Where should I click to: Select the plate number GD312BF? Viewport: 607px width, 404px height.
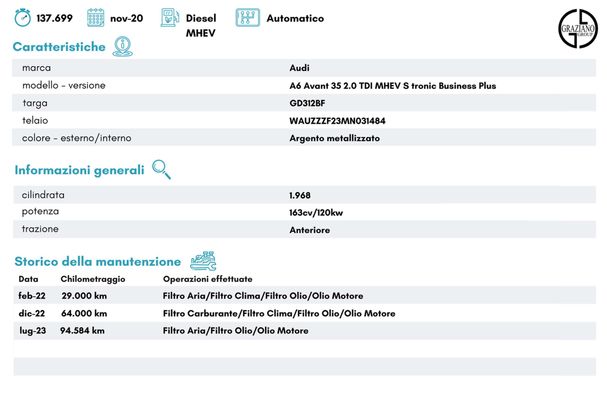(x=307, y=103)
